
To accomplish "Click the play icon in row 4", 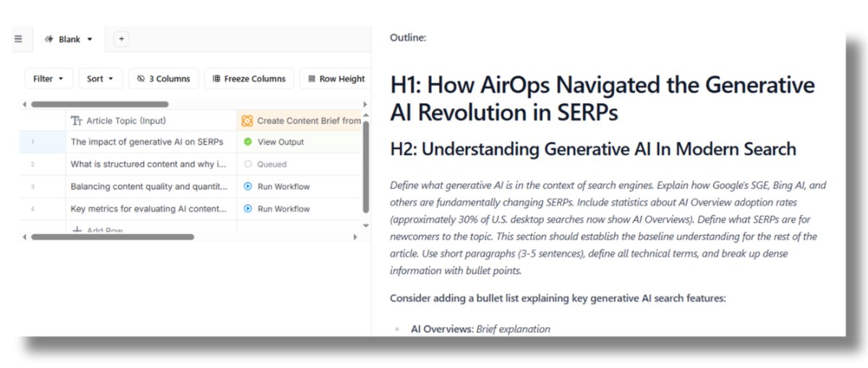I will click(x=248, y=209).
